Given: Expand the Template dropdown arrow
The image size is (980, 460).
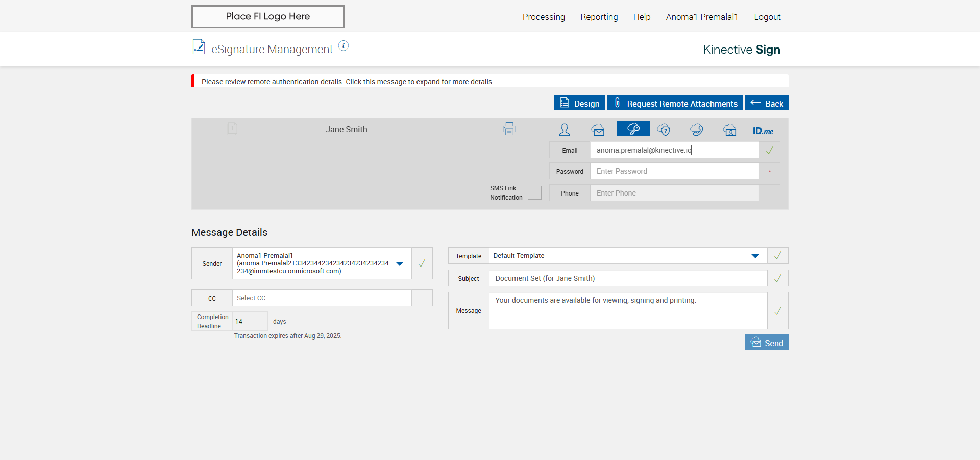Looking at the screenshot, I should [x=755, y=256].
